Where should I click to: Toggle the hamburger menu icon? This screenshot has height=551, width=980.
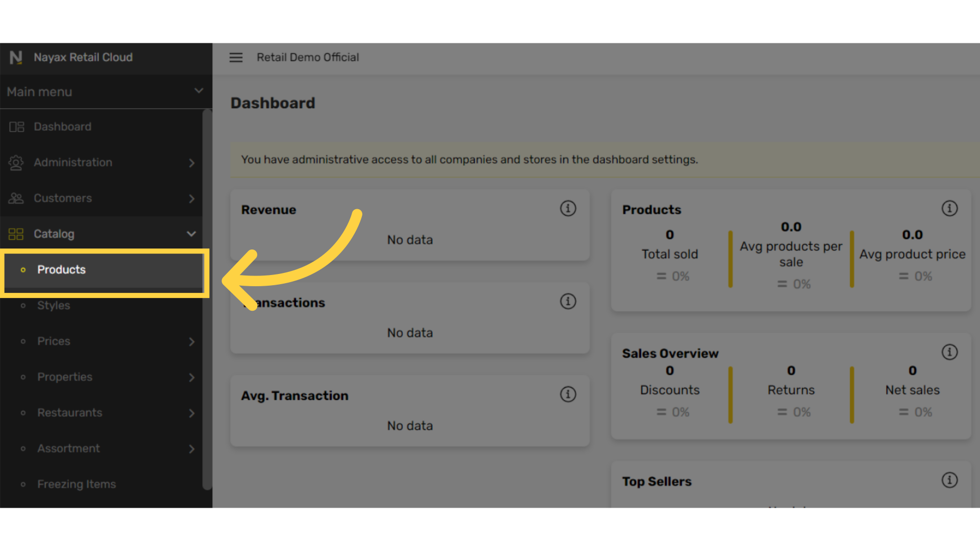click(x=236, y=58)
